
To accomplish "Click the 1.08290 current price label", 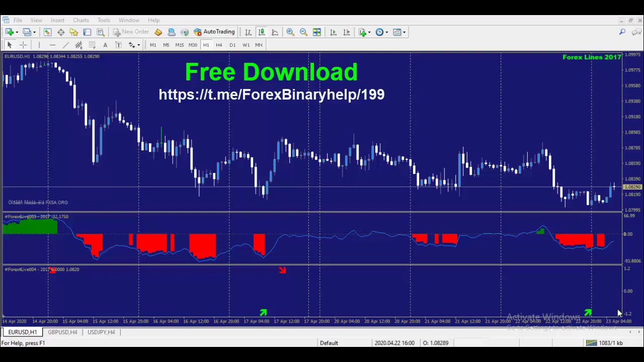I will 632,187.
